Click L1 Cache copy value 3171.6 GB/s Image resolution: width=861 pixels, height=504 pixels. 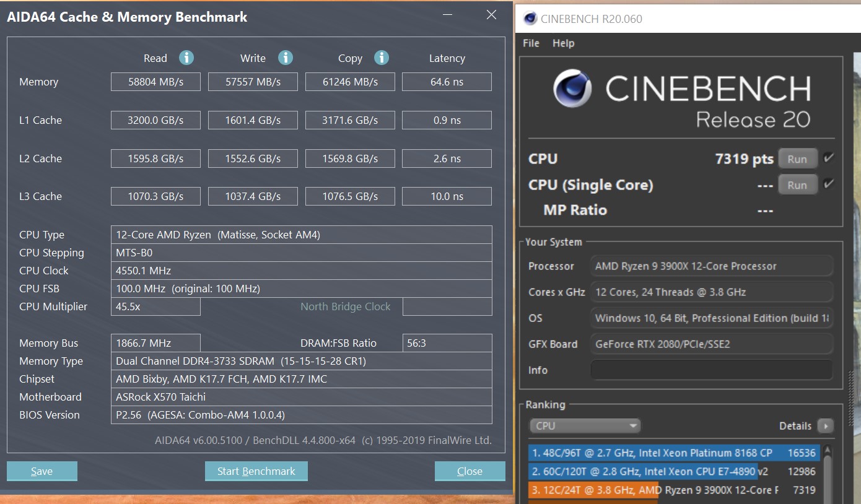[x=350, y=120]
